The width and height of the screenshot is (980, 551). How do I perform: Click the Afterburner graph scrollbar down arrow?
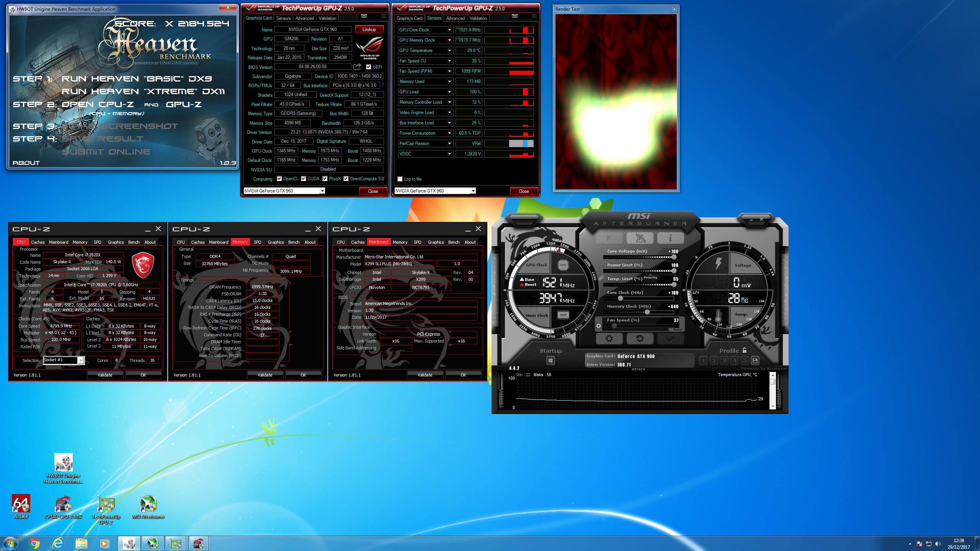773,406
